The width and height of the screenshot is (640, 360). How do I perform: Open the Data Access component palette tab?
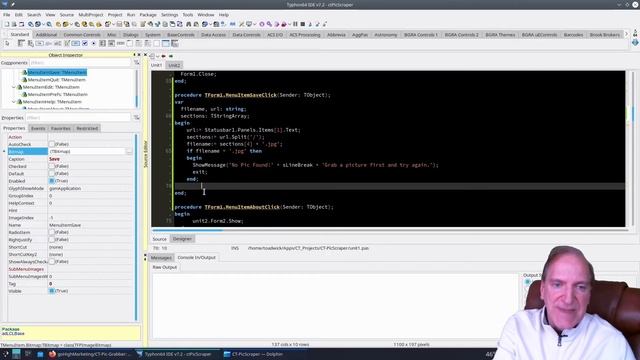coord(213,35)
